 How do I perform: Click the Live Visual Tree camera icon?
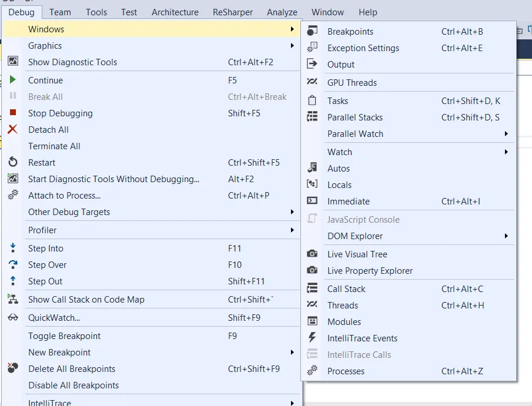click(x=312, y=254)
